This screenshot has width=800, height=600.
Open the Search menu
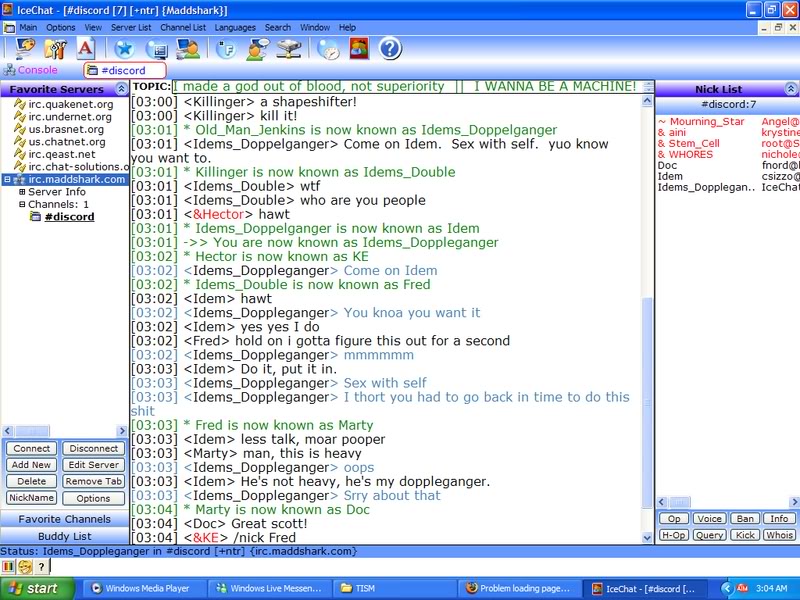(x=278, y=28)
